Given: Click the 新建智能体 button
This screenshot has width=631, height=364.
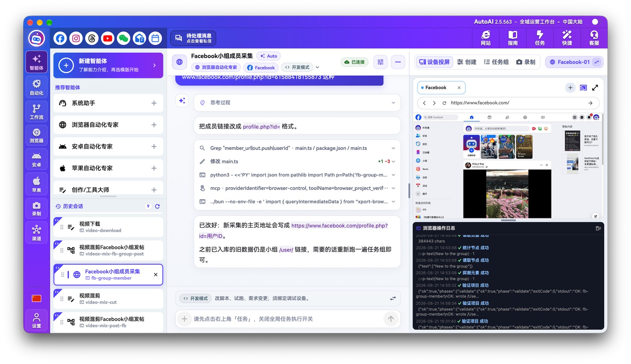Looking at the screenshot, I should pyautogui.click(x=108, y=65).
